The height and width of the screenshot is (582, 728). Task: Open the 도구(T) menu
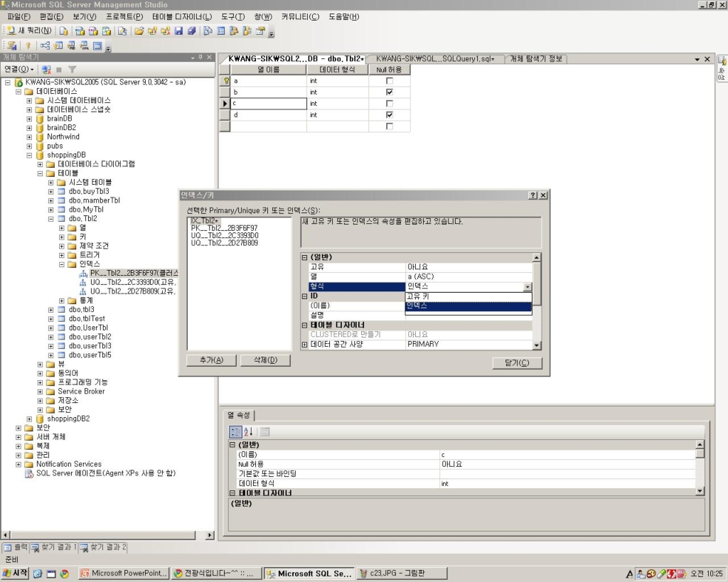pos(232,17)
